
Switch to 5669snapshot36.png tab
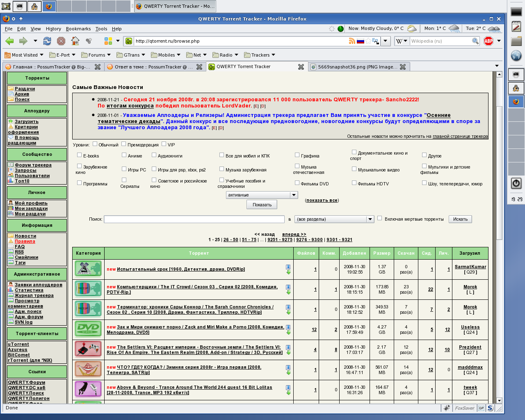(x=359, y=67)
